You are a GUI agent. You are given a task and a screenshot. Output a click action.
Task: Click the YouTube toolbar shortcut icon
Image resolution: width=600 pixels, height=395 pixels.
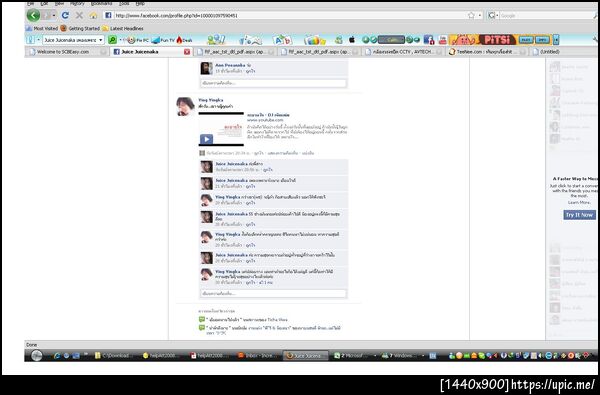click(x=443, y=39)
